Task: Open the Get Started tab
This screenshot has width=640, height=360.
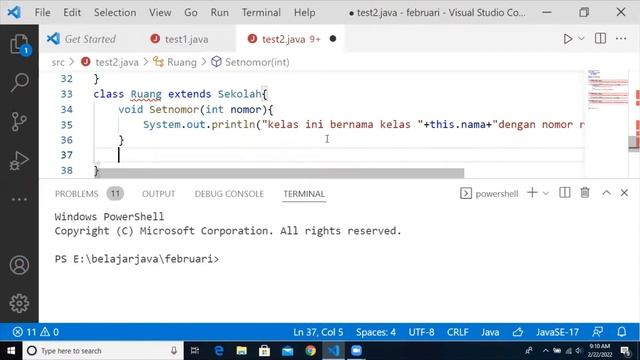Action: pyautogui.click(x=82, y=39)
